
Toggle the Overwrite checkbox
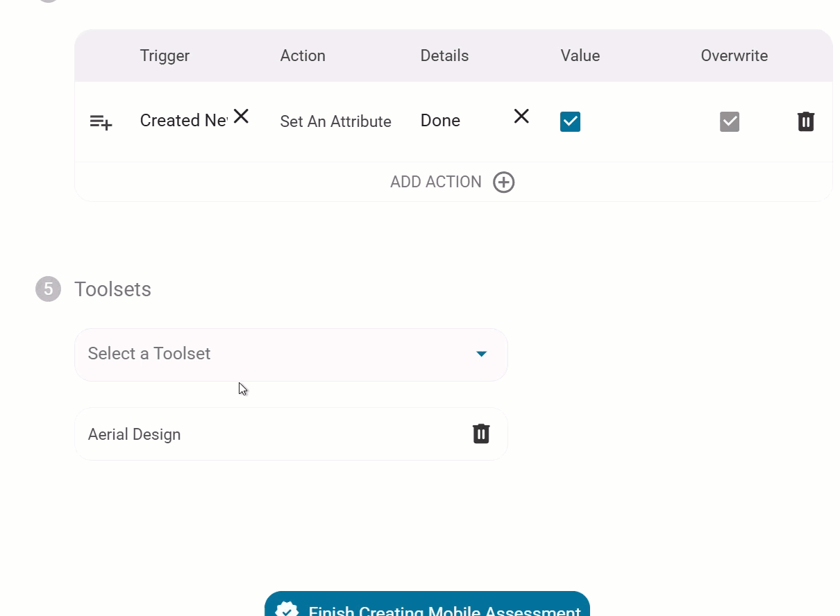[729, 122]
